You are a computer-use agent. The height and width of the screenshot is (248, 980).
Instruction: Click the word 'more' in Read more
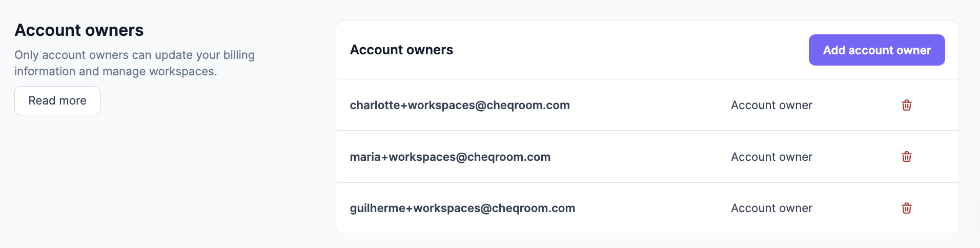pos(73,100)
